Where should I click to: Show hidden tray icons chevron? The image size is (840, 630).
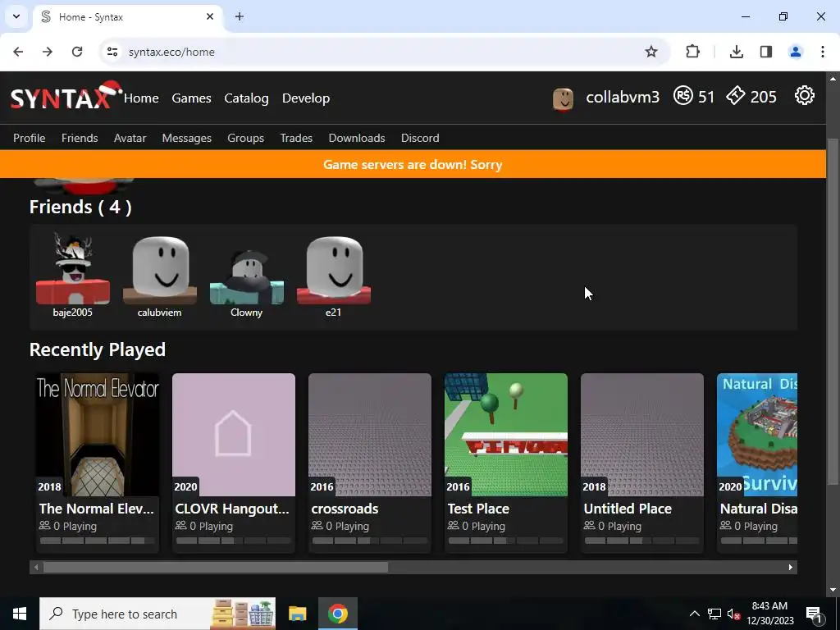694,614
